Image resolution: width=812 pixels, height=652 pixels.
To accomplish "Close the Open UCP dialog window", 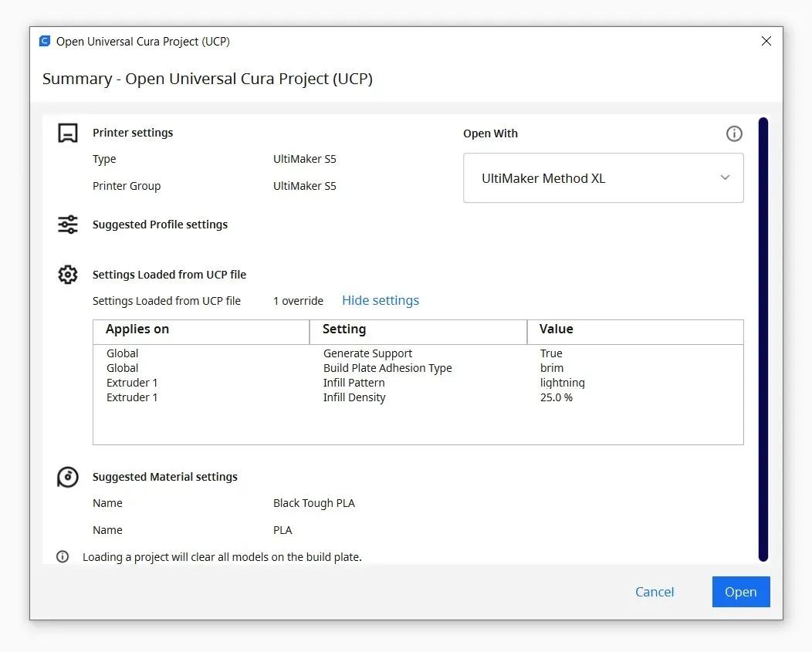I will click(766, 41).
